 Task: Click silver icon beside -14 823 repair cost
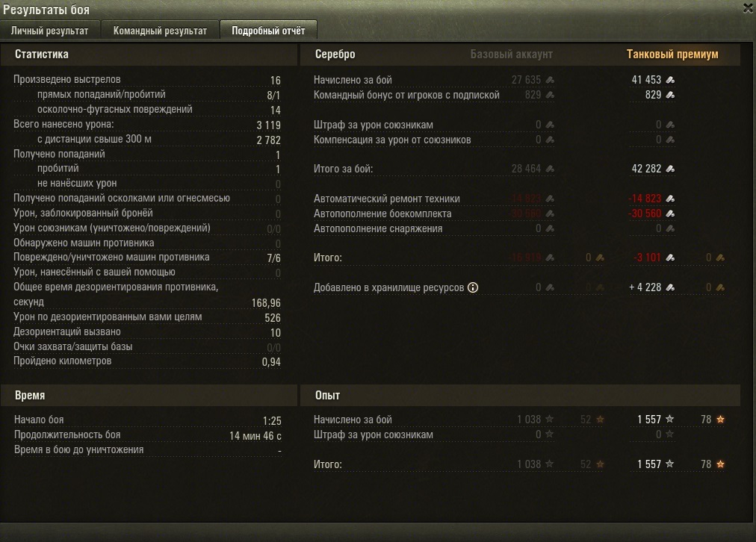pyautogui.click(x=670, y=199)
